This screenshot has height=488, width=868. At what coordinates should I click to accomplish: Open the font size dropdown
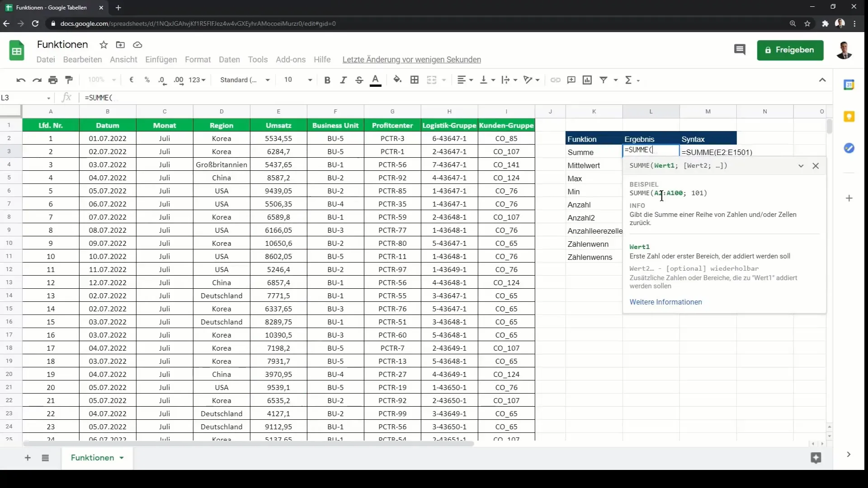coord(298,80)
